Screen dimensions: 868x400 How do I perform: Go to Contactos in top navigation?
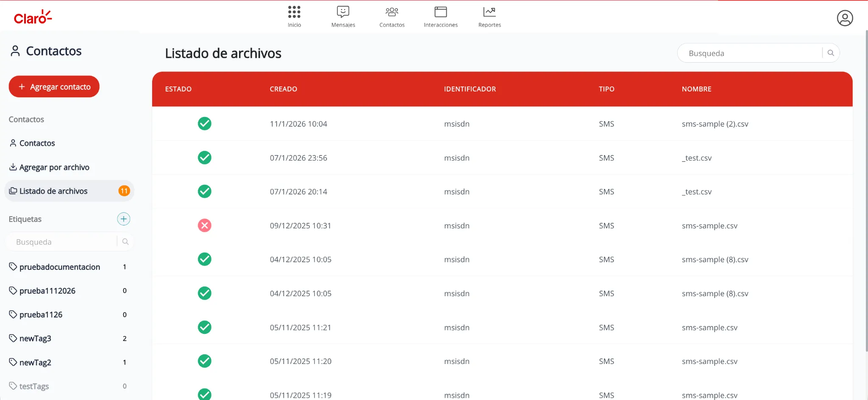tap(392, 17)
